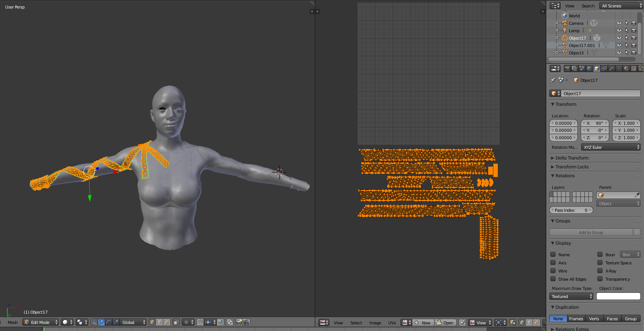Select the Rotate manipulator arc icon
Screen dimensions: 644x331
click(108, 322)
